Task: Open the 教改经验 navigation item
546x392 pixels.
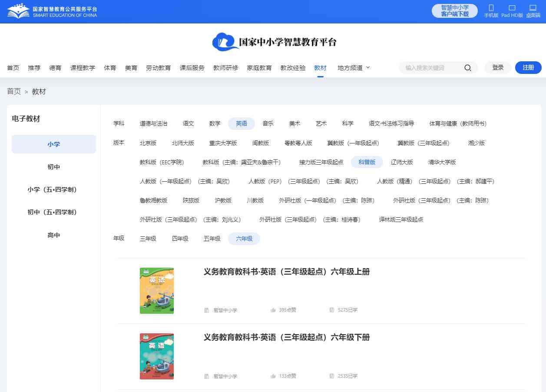Action: pyautogui.click(x=293, y=68)
